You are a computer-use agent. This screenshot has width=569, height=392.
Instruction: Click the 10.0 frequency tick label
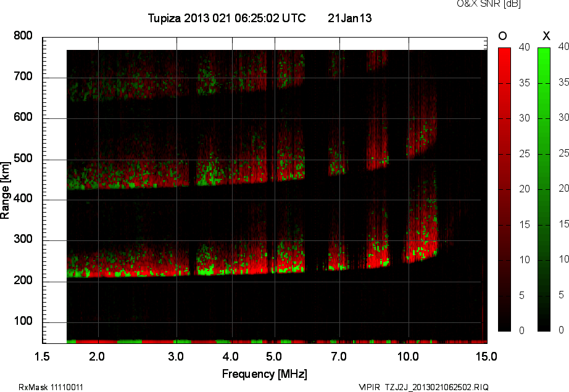coord(409,357)
